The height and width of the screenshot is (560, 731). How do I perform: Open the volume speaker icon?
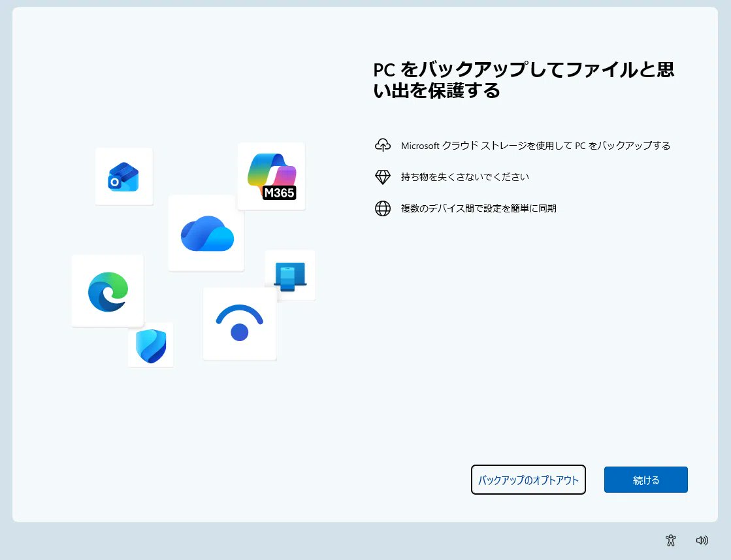point(702,540)
